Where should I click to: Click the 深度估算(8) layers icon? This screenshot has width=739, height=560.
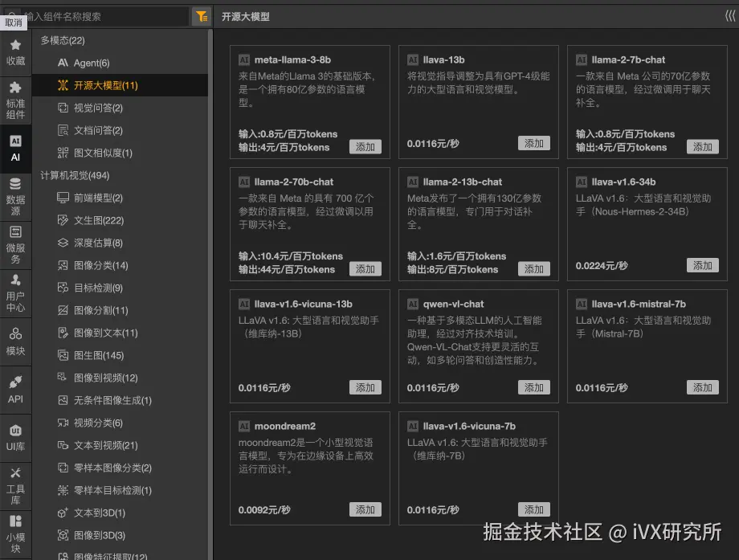(63, 243)
